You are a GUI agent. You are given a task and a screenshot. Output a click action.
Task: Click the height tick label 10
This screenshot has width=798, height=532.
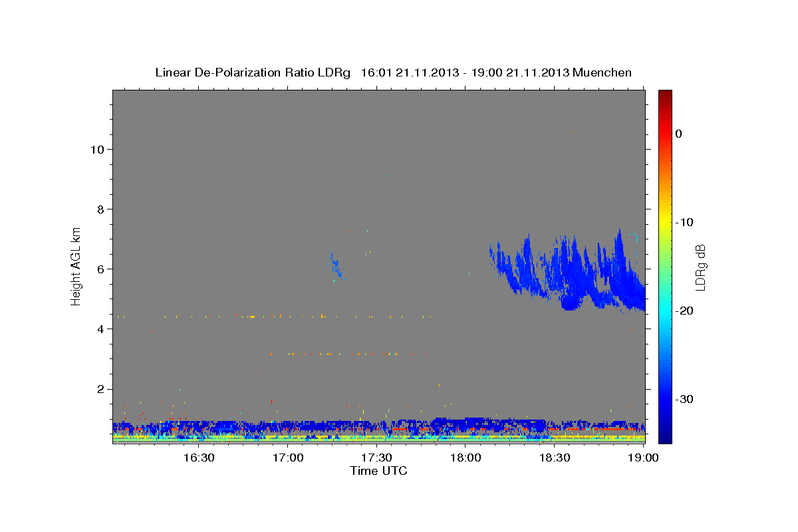click(x=96, y=149)
